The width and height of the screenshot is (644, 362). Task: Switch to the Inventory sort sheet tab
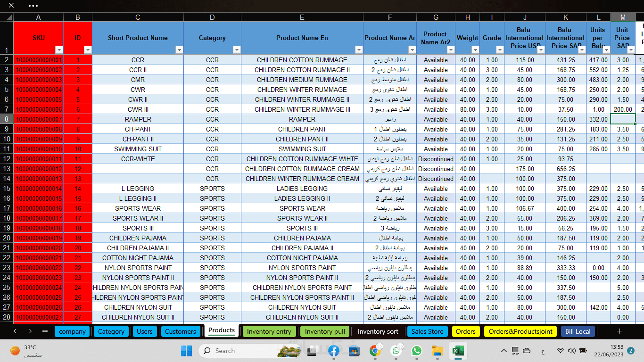[378, 331]
